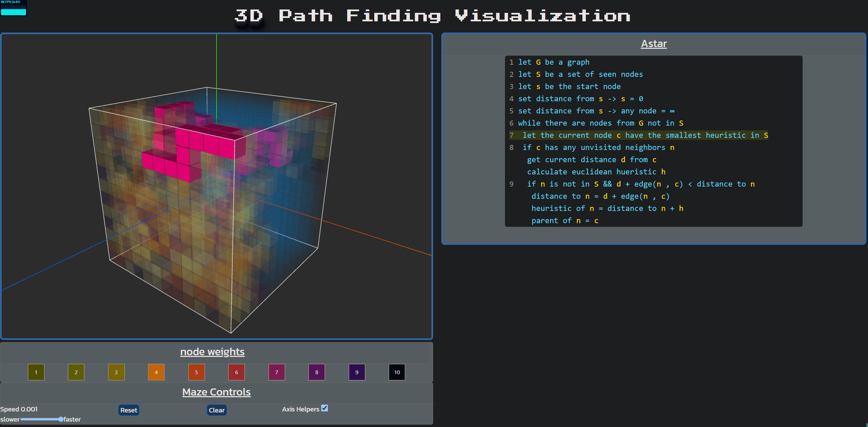The image size is (868, 427).
Task: Select node weight 7 swatch
Action: (x=276, y=372)
